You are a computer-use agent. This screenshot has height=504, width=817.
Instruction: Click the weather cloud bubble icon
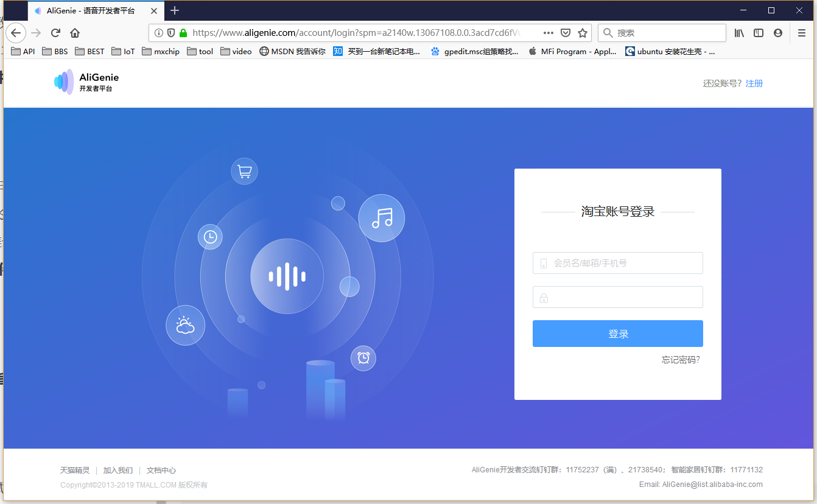[x=185, y=325]
